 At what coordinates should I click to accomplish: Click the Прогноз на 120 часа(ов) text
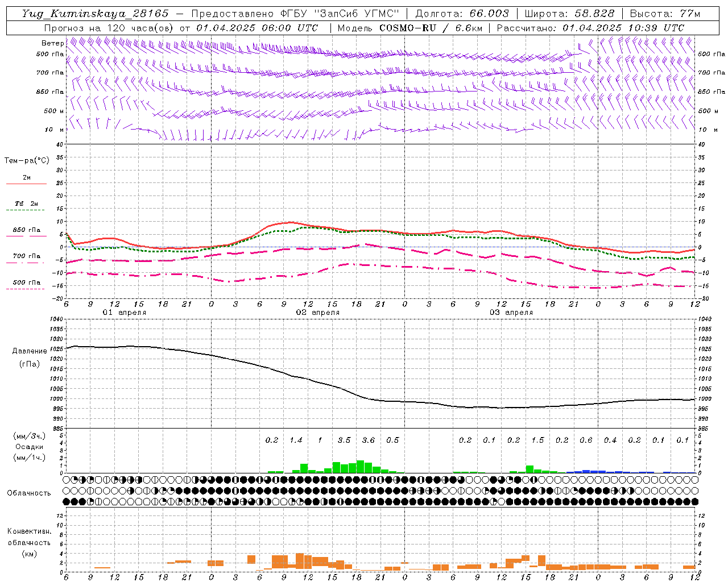coord(110,28)
